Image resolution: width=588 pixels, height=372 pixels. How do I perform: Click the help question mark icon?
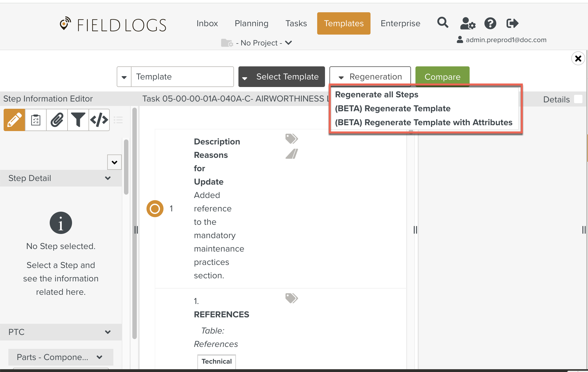[x=490, y=23]
